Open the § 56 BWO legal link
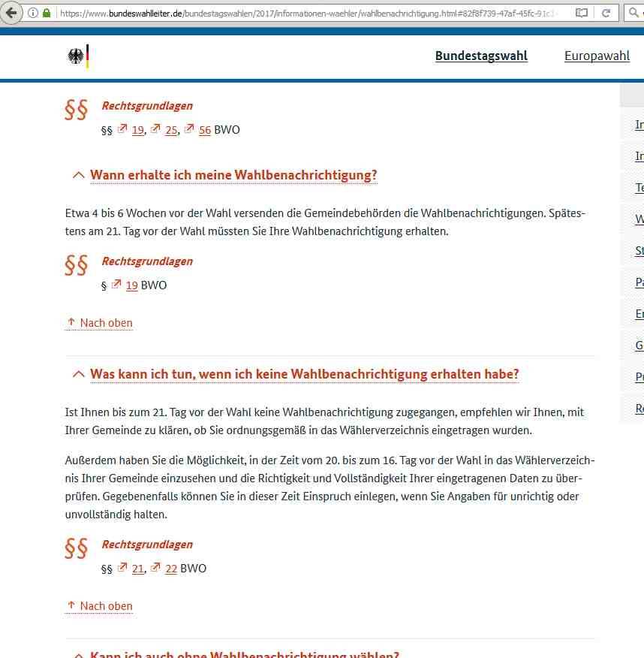 click(x=204, y=130)
